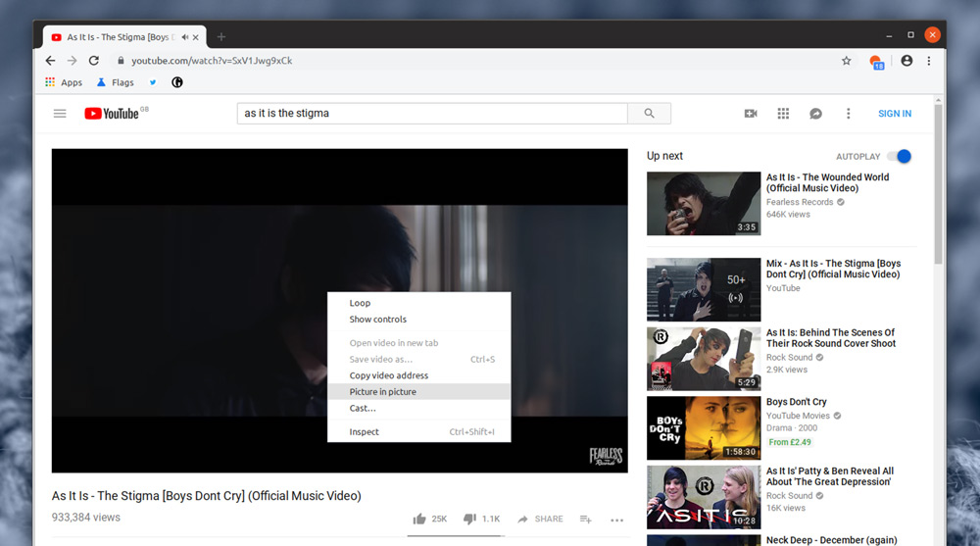The width and height of the screenshot is (980, 546).
Task: Toggle the Autoplay switch off
Action: coord(899,156)
